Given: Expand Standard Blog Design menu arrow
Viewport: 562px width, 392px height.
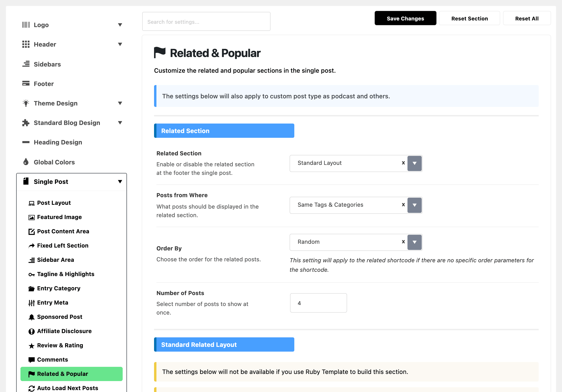Looking at the screenshot, I should tap(120, 123).
